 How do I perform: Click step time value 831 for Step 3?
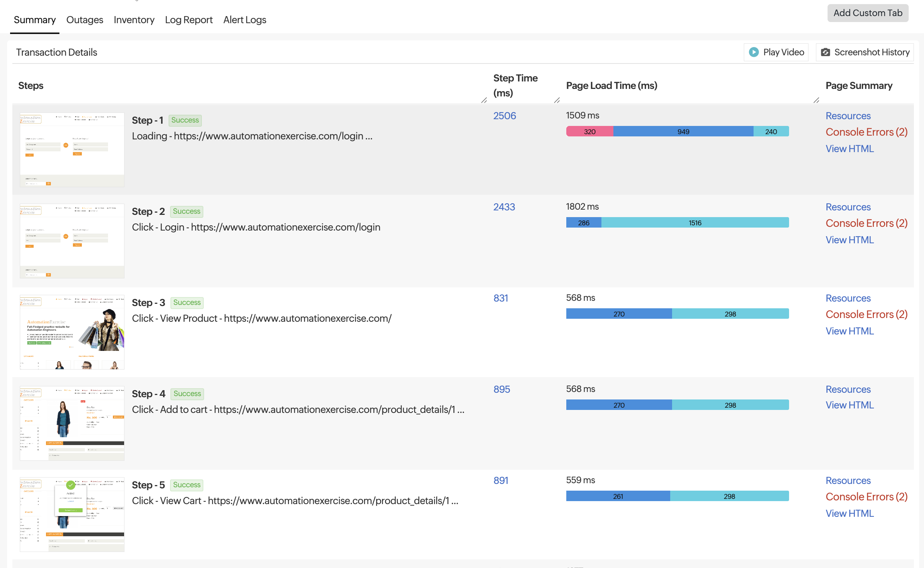(x=500, y=298)
